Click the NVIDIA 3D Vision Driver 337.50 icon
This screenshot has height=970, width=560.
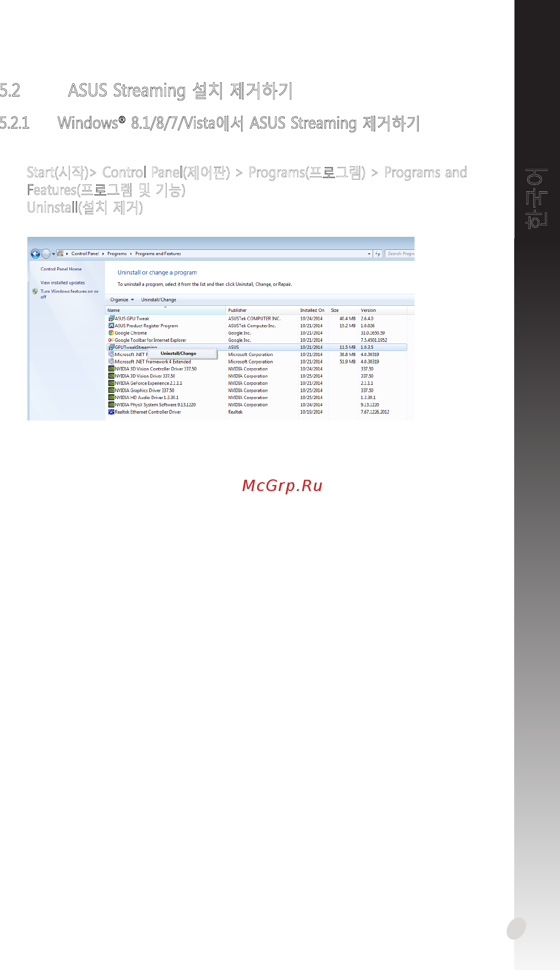point(111,376)
